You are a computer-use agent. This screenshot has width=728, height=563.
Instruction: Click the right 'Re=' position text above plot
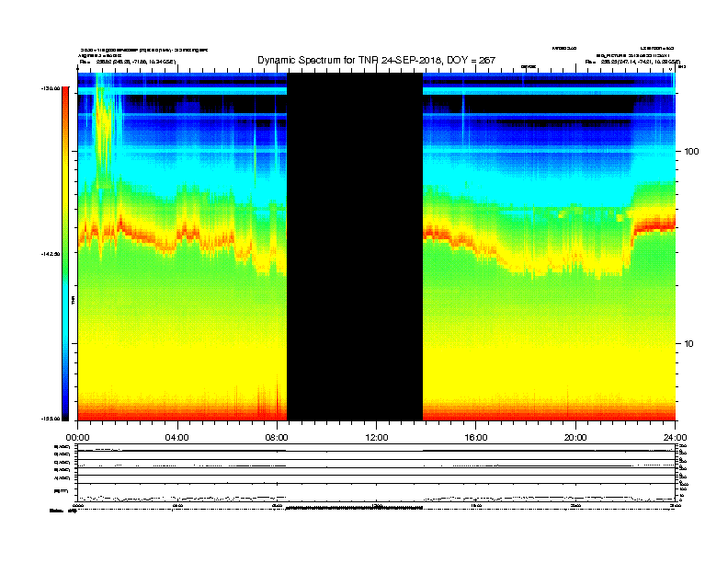click(x=632, y=62)
